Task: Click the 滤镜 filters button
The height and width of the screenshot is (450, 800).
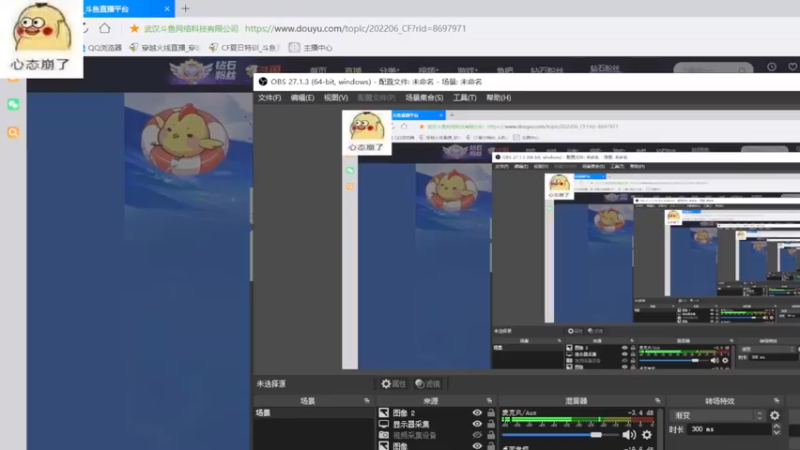Action: 428,384
